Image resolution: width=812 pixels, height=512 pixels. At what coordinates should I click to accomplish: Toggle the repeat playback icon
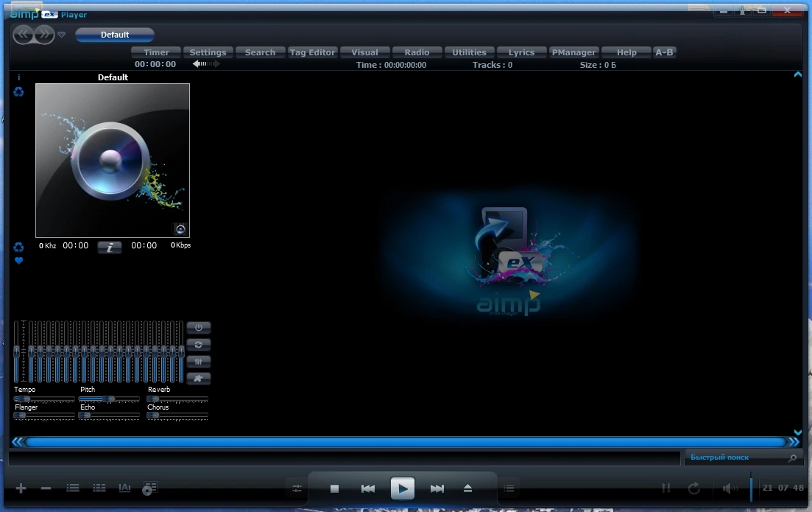pyautogui.click(x=694, y=488)
